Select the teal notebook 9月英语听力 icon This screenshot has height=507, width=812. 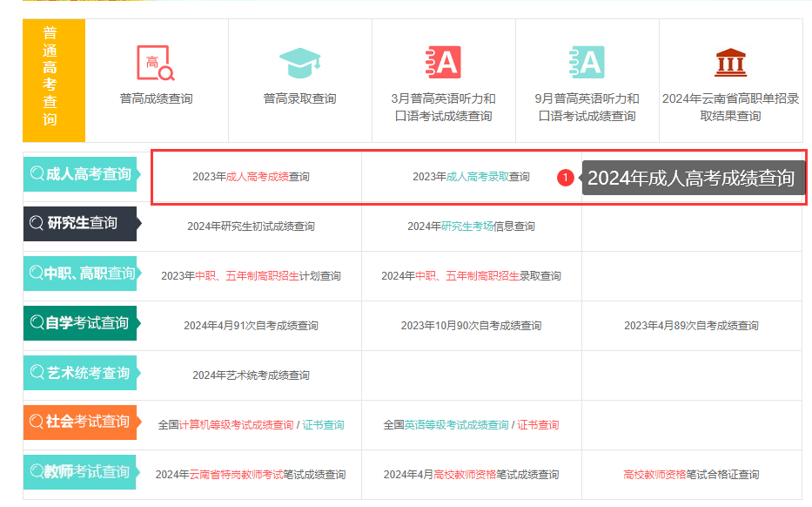tap(587, 62)
